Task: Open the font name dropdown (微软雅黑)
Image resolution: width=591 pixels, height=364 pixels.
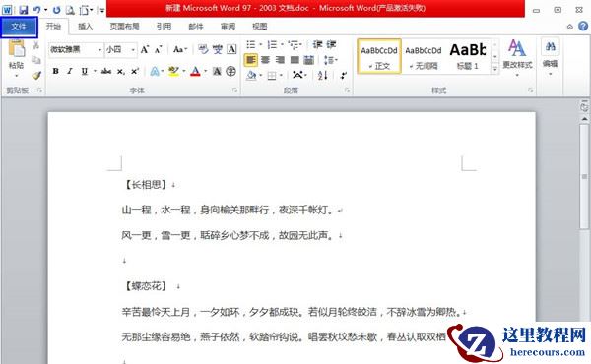Action: [100, 50]
